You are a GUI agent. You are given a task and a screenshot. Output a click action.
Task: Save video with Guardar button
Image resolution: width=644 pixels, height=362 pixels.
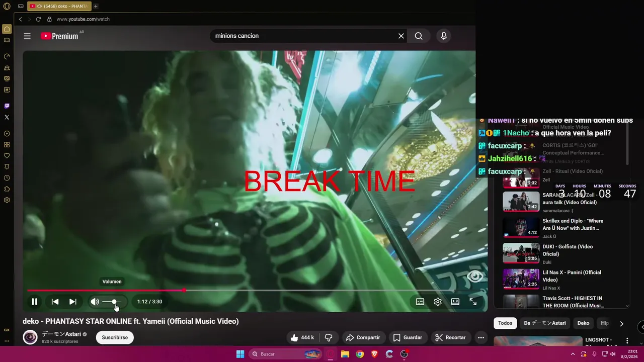(x=408, y=337)
